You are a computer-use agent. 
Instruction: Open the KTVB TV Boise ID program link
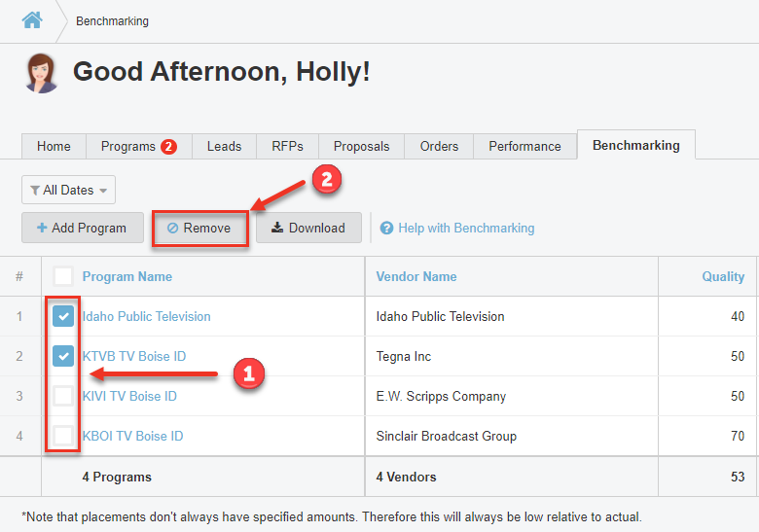coord(134,356)
